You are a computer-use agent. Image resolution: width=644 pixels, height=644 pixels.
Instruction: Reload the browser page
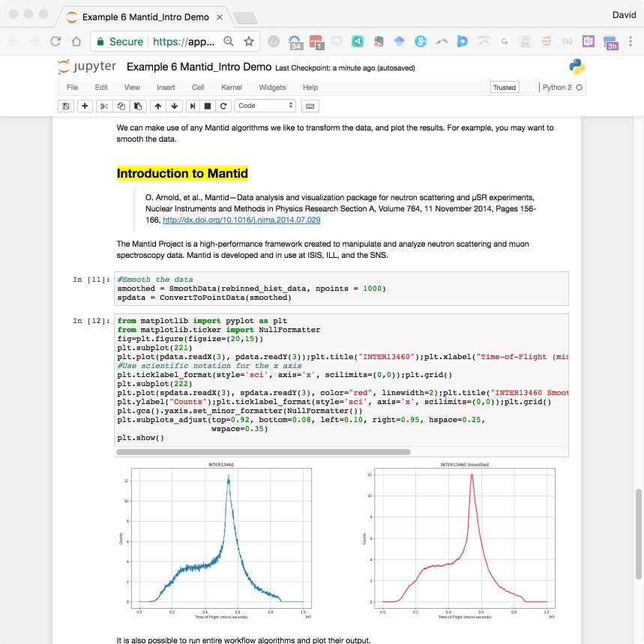click(55, 41)
